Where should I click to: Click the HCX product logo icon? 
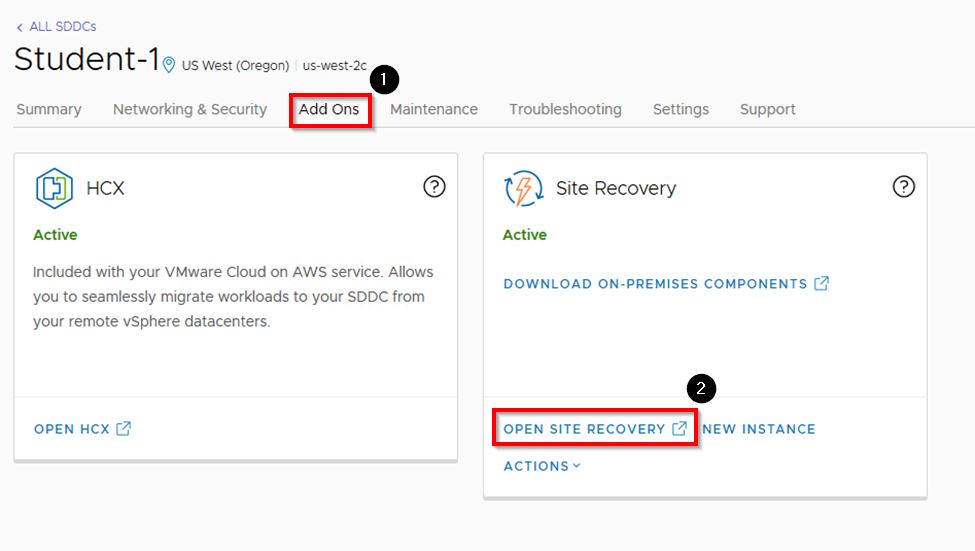[54, 188]
